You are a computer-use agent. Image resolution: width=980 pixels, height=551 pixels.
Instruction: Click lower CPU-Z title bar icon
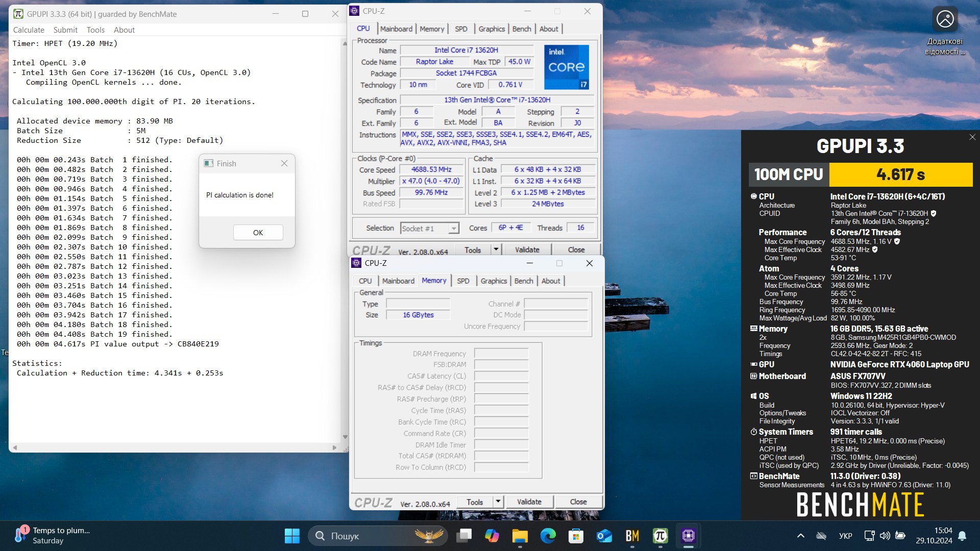[356, 263]
